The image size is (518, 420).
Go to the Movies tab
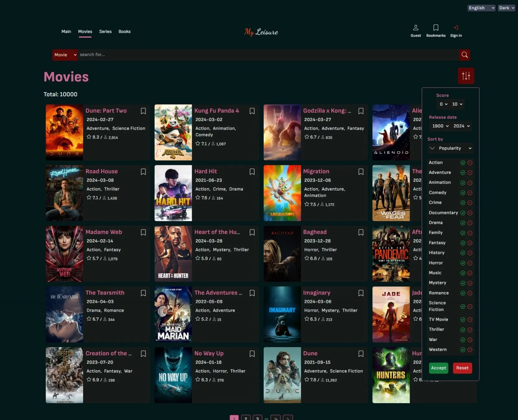(85, 31)
